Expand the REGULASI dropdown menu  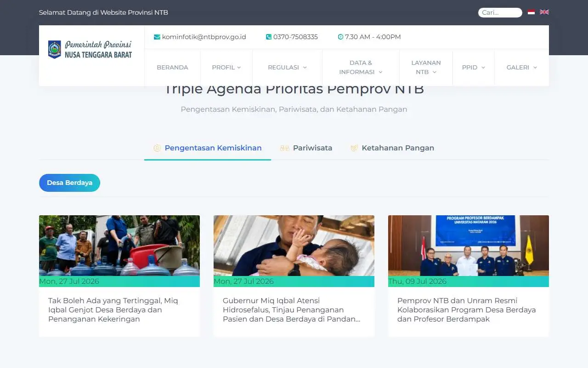coord(287,68)
